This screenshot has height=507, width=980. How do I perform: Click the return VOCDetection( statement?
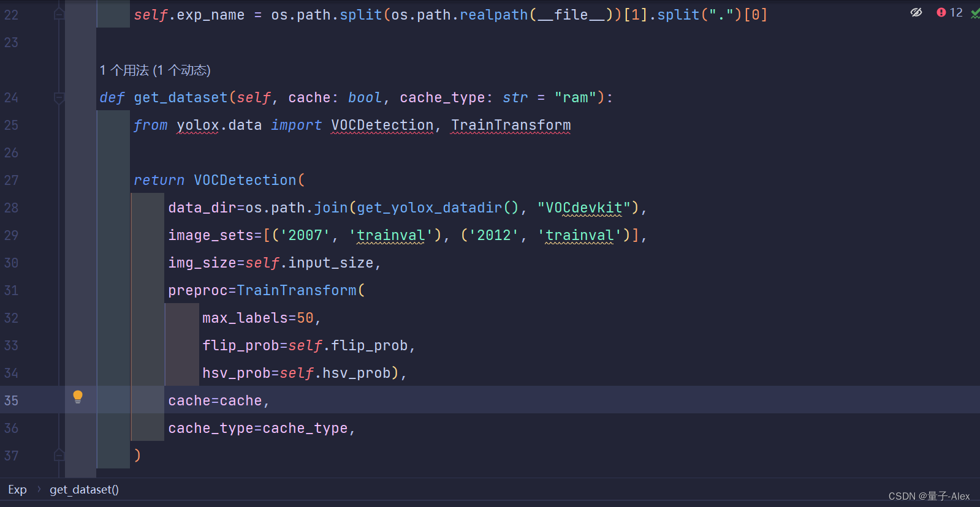(x=219, y=180)
